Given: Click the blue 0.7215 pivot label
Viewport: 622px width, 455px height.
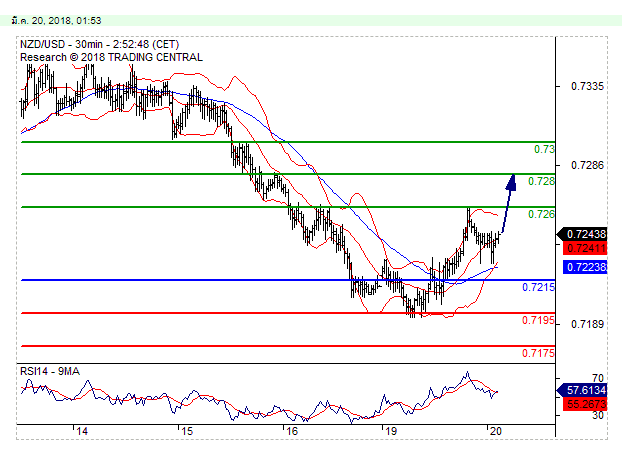Looking at the screenshot, I should pyautogui.click(x=538, y=287).
